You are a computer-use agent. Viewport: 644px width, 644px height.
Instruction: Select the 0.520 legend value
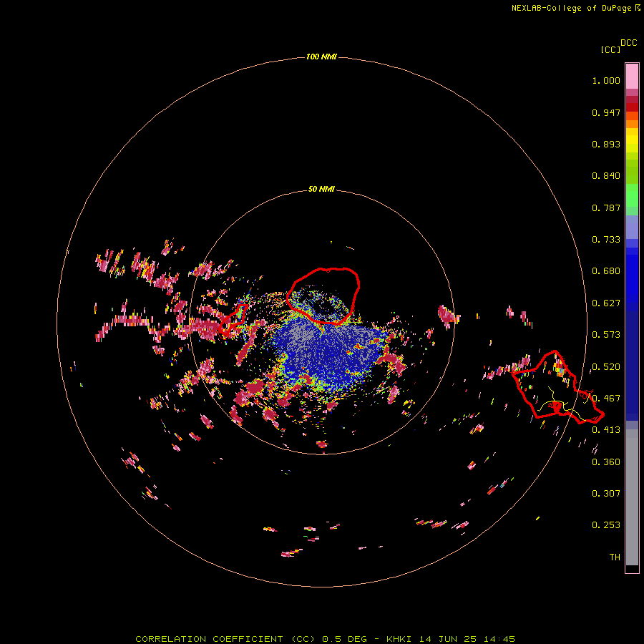606,367
